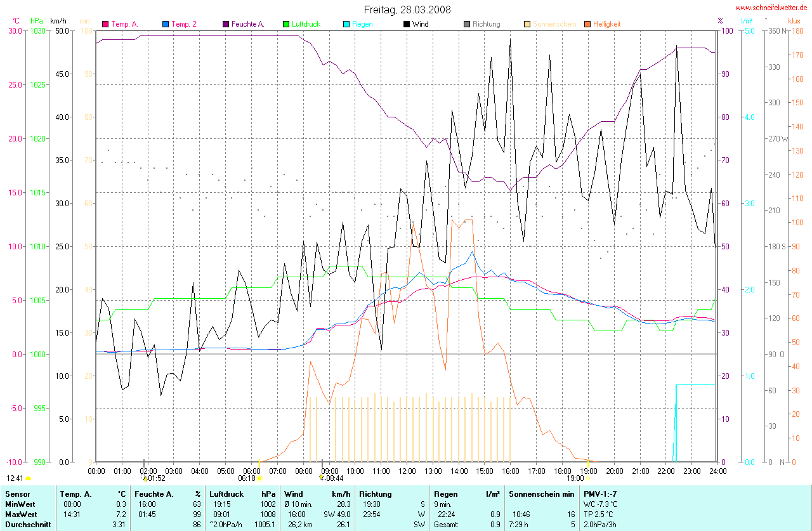Viewport: 812px width, 531px height.
Task: Click the 24:00 time axis label
Action: coord(717,471)
